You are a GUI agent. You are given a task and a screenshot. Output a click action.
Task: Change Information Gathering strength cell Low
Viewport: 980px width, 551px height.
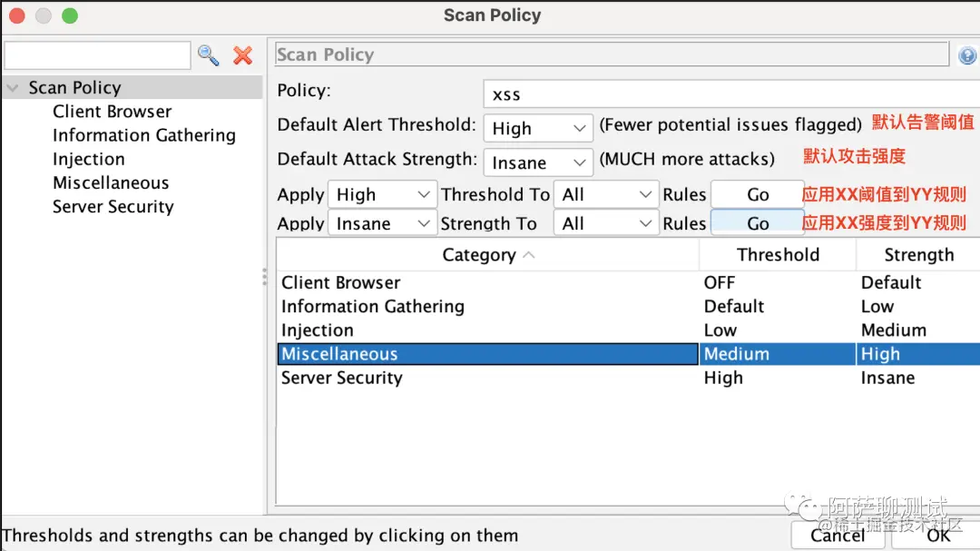pyautogui.click(x=918, y=307)
